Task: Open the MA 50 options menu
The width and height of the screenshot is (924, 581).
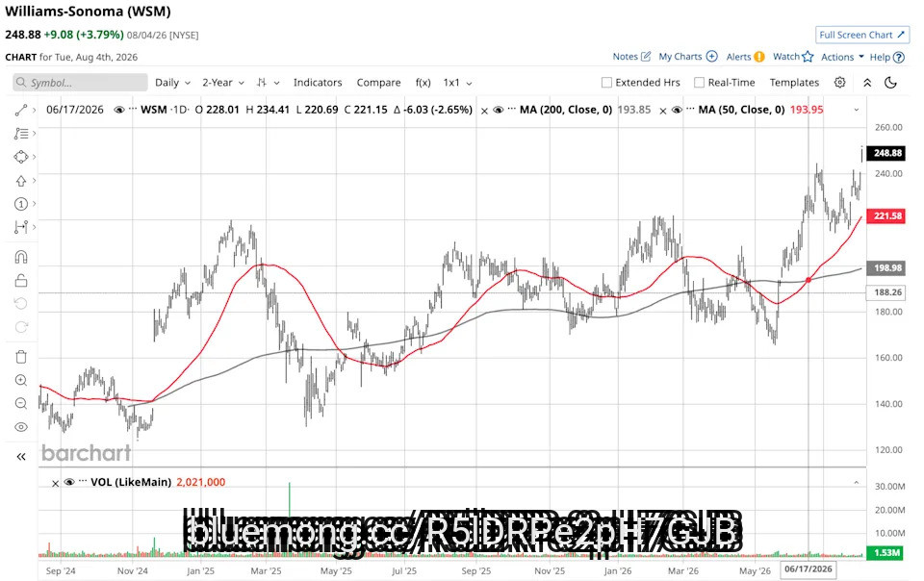Action: coord(689,110)
